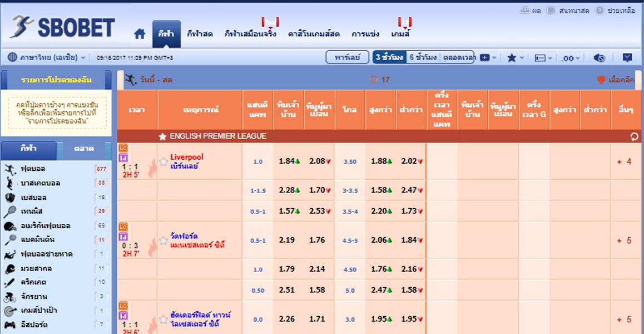Expand +5 more markets for Huddersfield

tap(625, 319)
